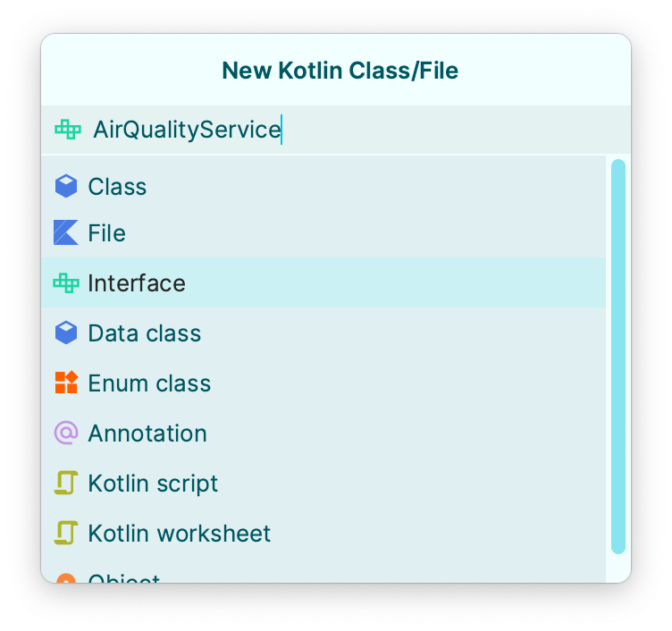Pick Data class from the list

tap(144, 333)
